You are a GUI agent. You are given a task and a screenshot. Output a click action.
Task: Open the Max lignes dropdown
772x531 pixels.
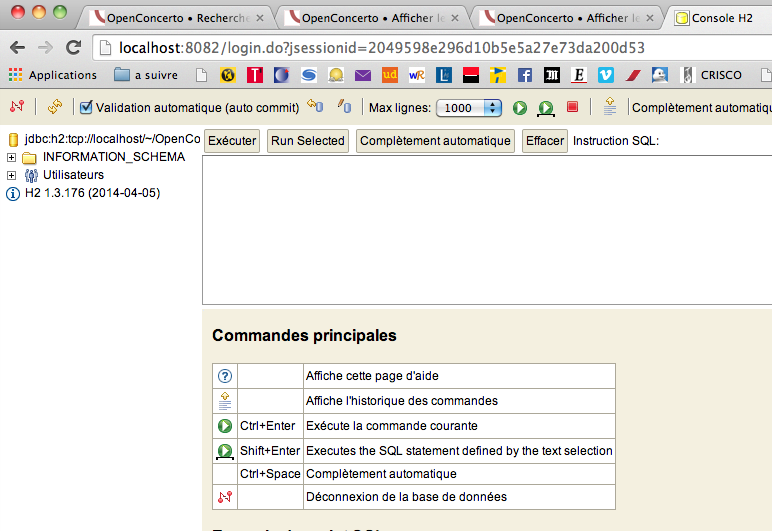click(468, 108)
